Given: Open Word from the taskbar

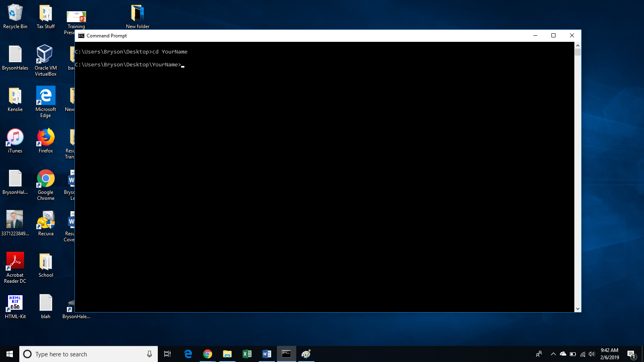Looking at the screenshot, I should 266,354.
